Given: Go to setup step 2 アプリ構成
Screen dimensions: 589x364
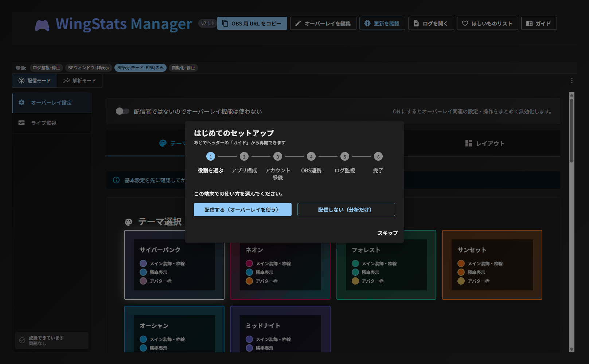Looking at the screenshot, I should [x=244, y=163].
